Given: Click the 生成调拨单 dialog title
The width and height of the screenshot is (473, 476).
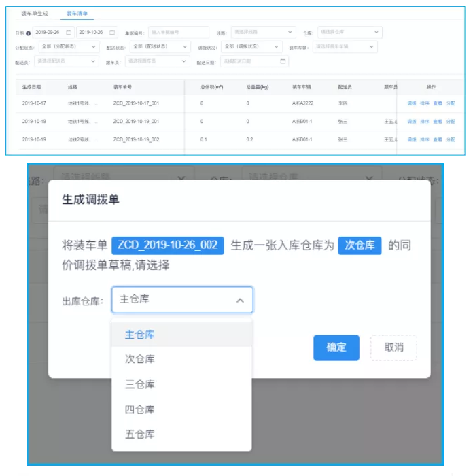Looking at the screenshot, I should click(x=90, y=199).
